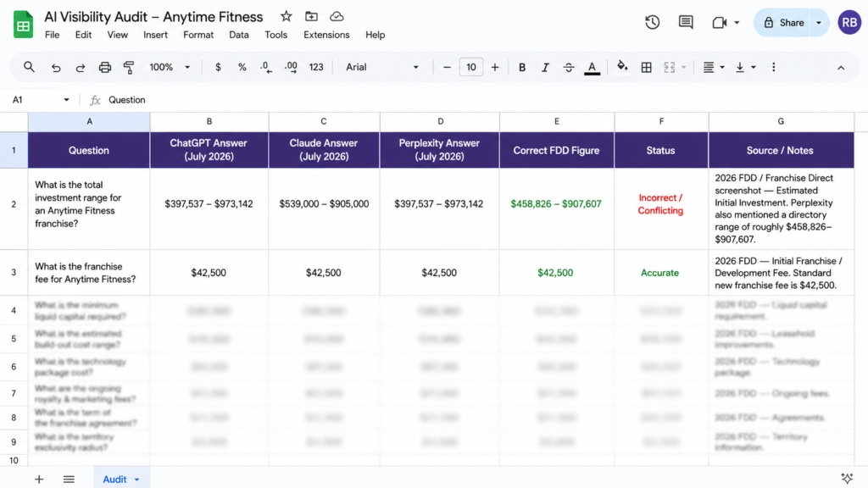Click the search menus magnifier icon
Image resolution: width=868 pixels, height=488 pixels.
29,67
